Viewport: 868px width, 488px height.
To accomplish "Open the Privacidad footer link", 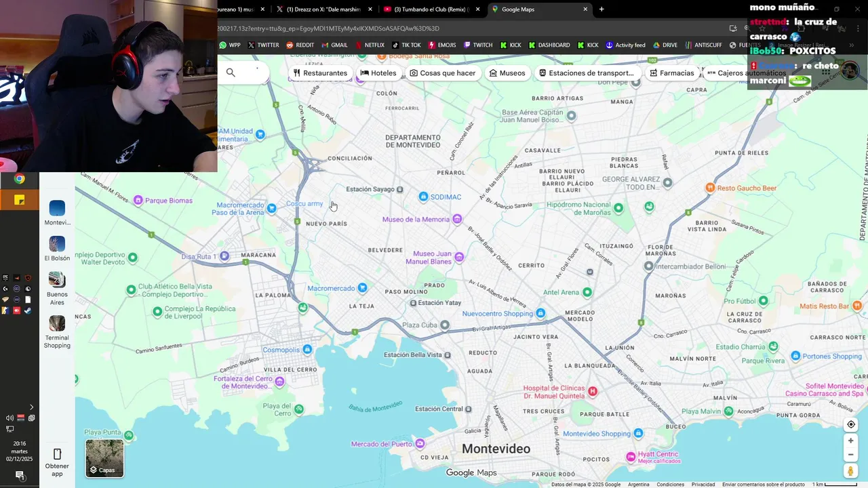I will (703, 485).
